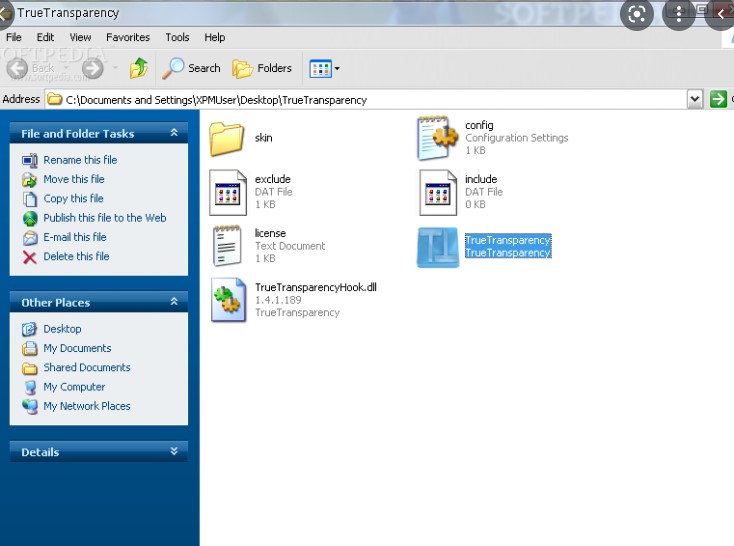Click the skin folder name
Viewport: 734px width, 546px height.
click(x=264, y=138)
